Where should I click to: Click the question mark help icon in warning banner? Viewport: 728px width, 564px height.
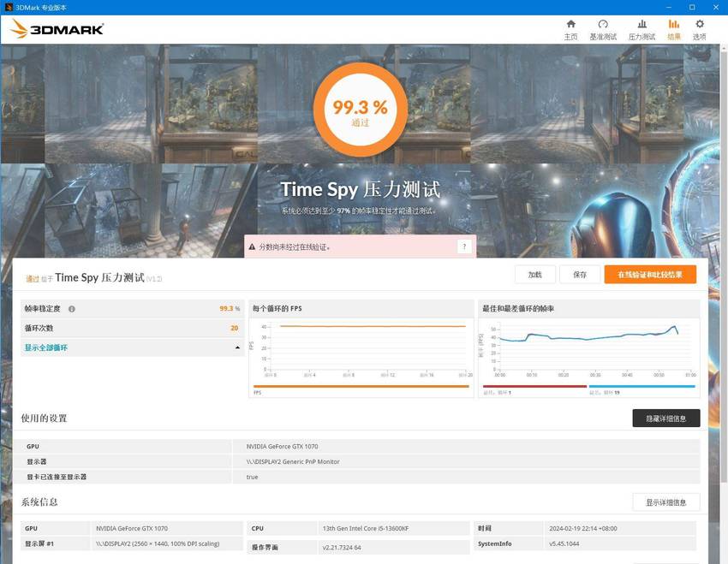pos(464,246)
